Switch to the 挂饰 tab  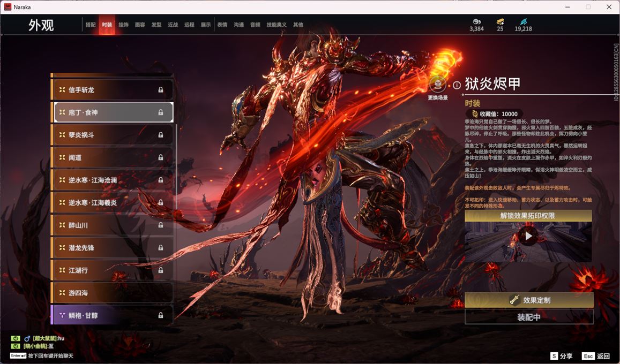pos(123,25)
